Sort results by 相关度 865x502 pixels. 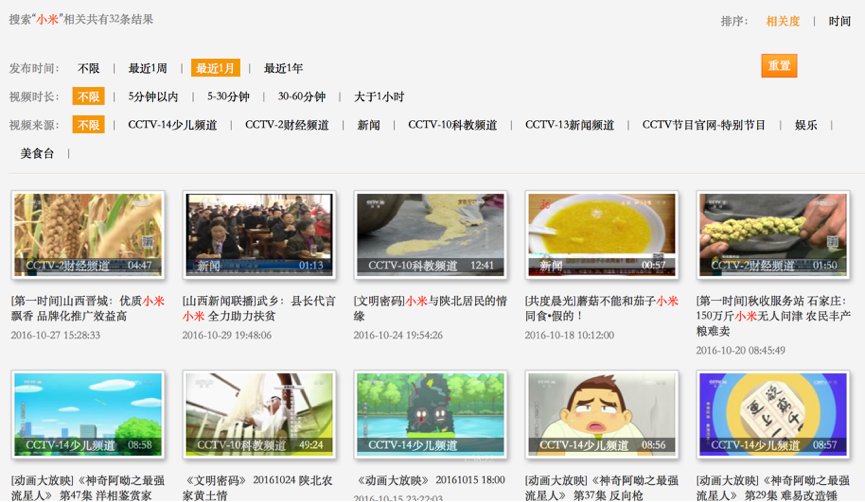783,21
